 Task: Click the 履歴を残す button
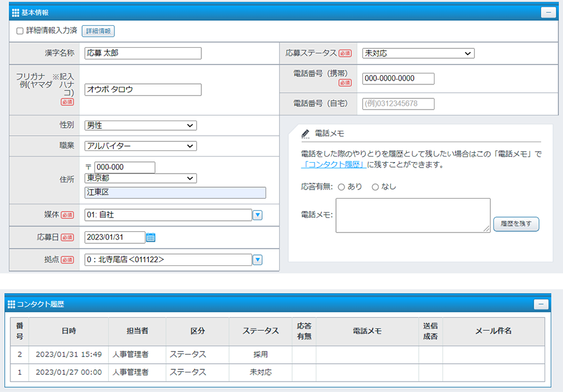click(517, 224)
